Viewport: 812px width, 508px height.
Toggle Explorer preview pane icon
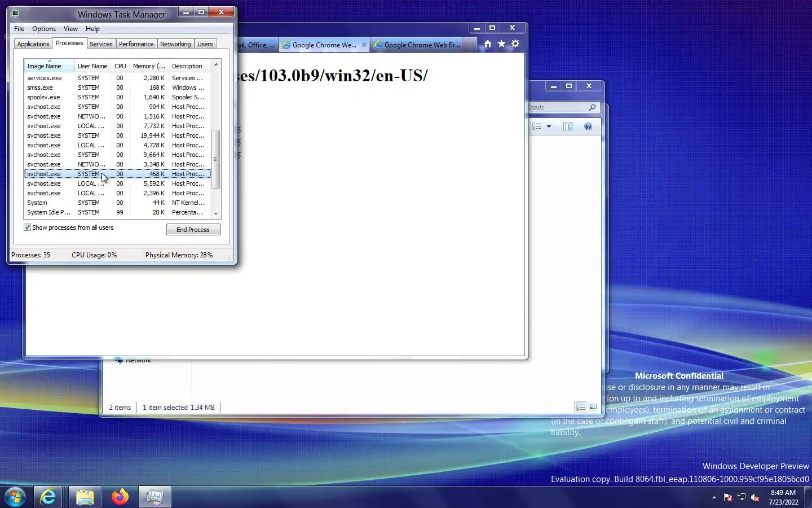point(568,126)
